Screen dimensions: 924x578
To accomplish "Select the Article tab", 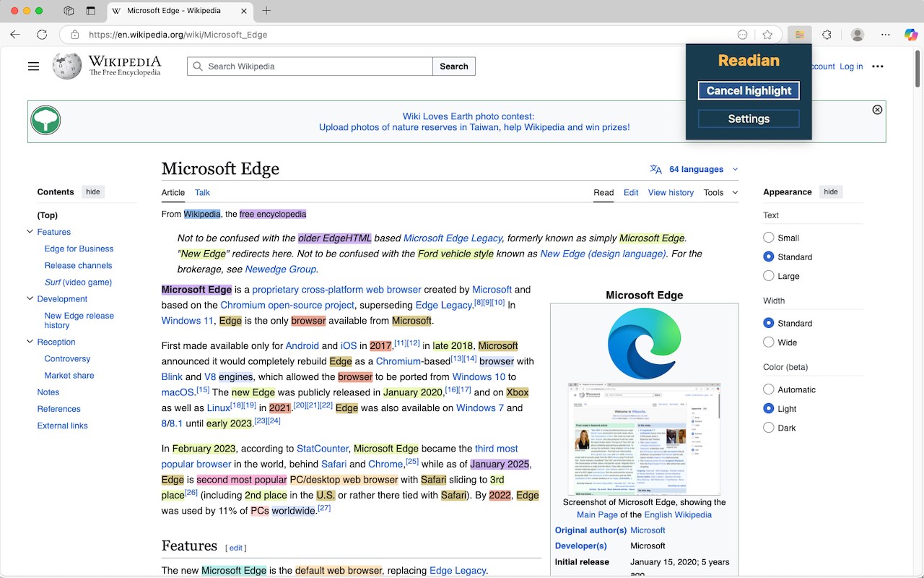I will (173, 192).
